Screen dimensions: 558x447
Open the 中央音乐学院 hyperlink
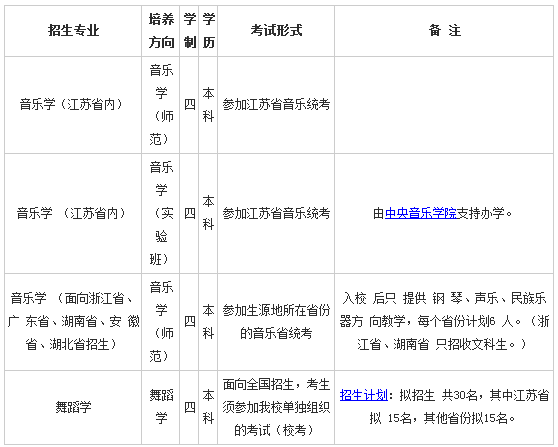pos(421,214)
